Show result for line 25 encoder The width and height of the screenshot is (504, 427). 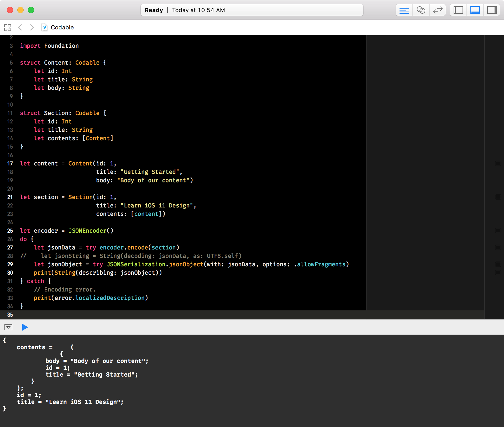pos(498,231)
